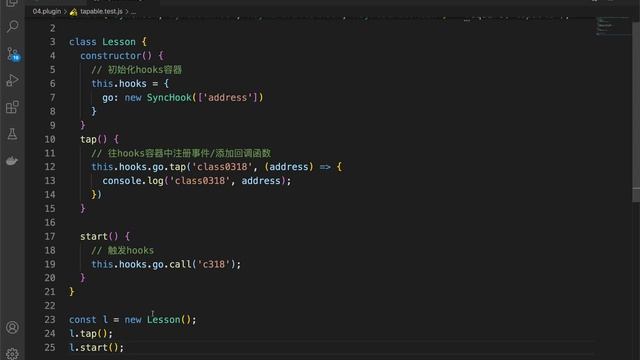This screenshot has height=360, width=640.
Task: Click the arrow '=>' on line 12
Action: tap(325, 167)
